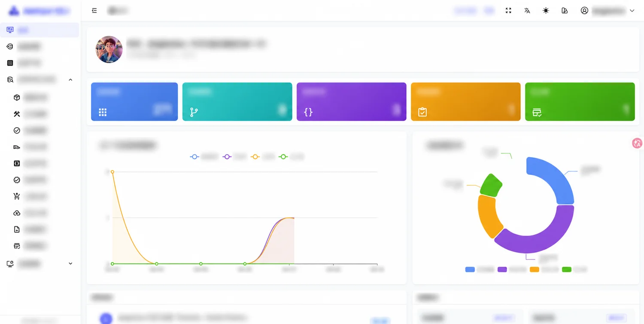Click the orange swatch in donut chart legend
This screenshot has width=644, height=324.
click(535, 269)
